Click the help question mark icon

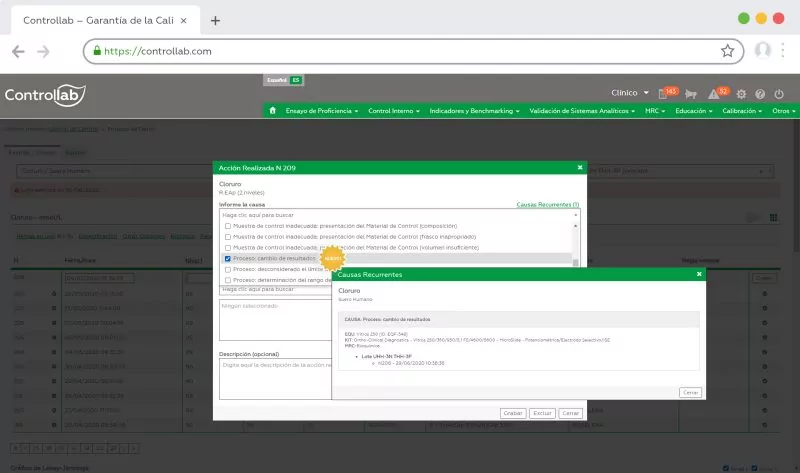click(760, 94)
